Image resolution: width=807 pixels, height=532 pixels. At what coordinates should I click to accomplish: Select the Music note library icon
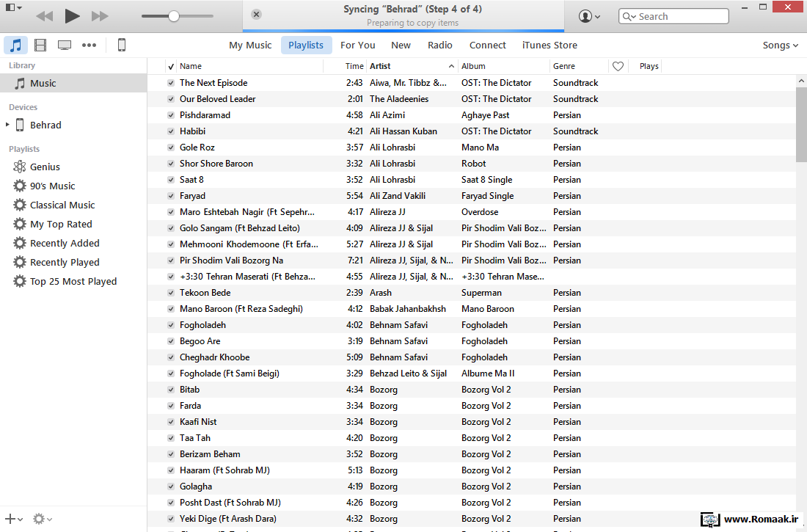point(15,45)
